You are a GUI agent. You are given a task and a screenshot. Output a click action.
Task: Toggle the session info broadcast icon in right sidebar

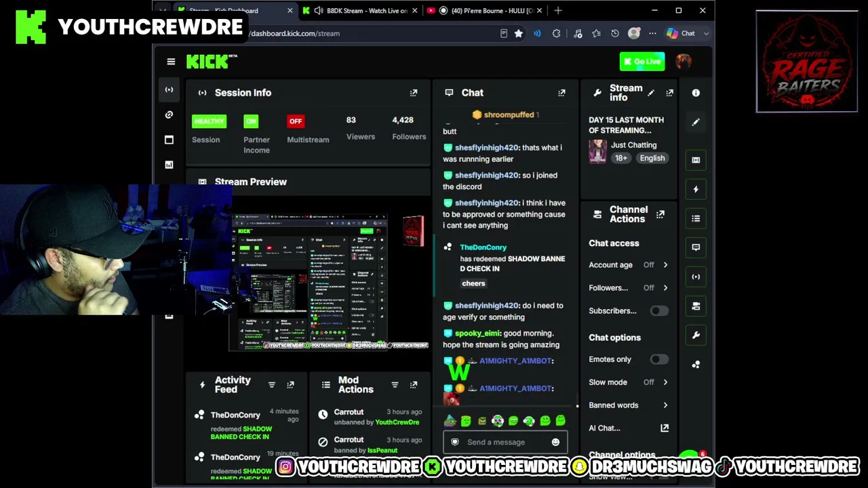coord(696,277)
